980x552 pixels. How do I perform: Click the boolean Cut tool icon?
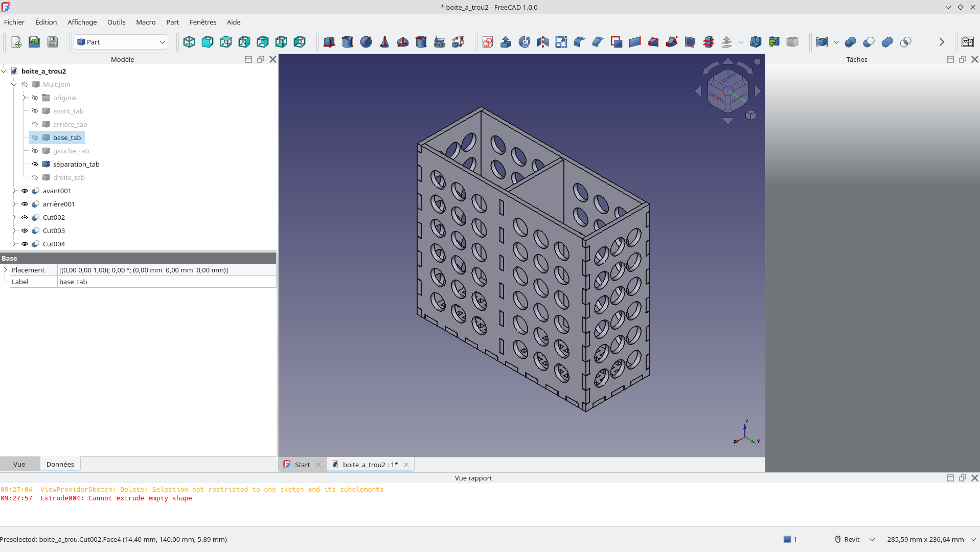[x=869, y=42]
